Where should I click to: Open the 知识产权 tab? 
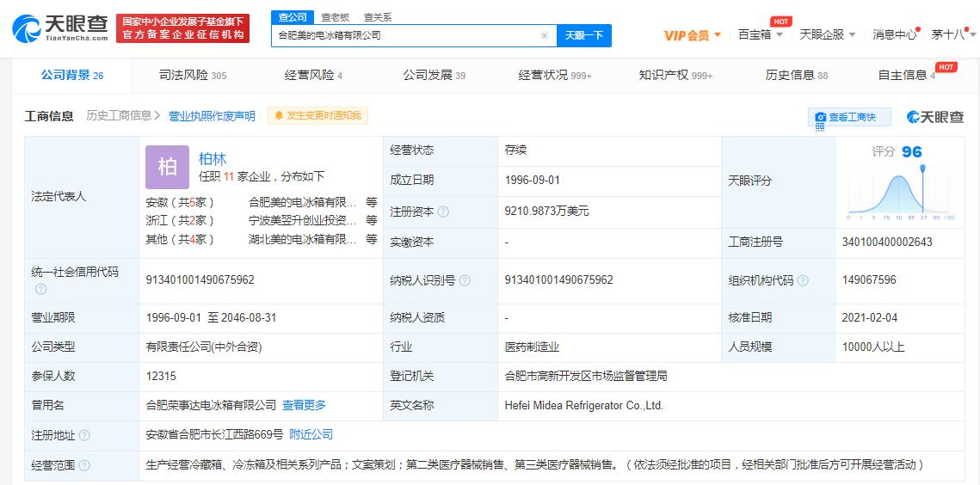pos(675,76)
